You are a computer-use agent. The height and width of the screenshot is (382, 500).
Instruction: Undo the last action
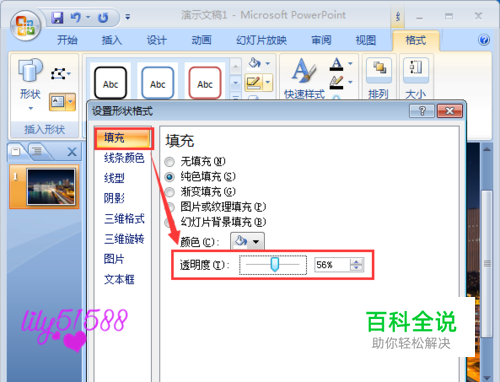point(76,17)
